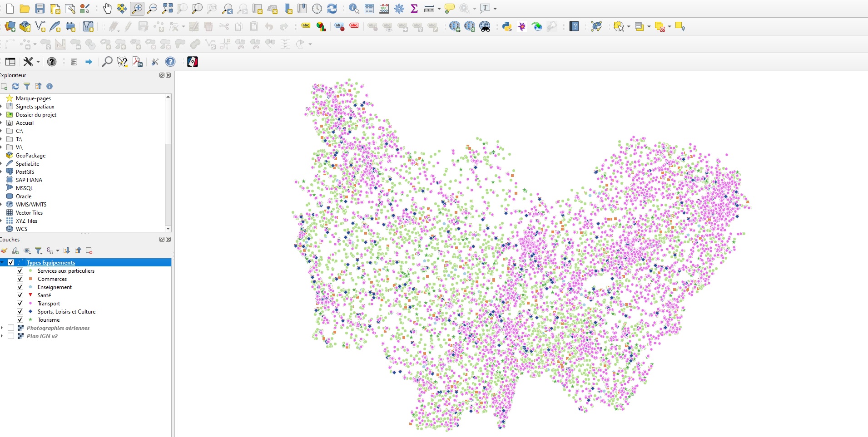Refresh the map canvas
This screenshot has width=868, height=437.
(x=332, y=9)
